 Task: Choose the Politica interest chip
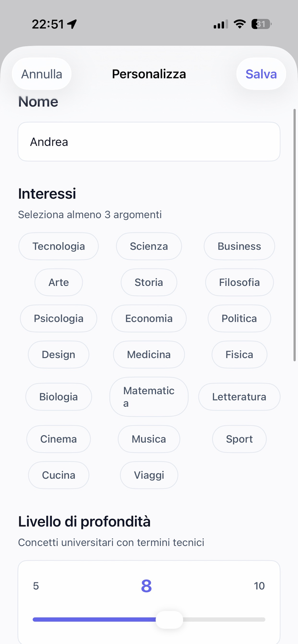[x=239, y=318]
